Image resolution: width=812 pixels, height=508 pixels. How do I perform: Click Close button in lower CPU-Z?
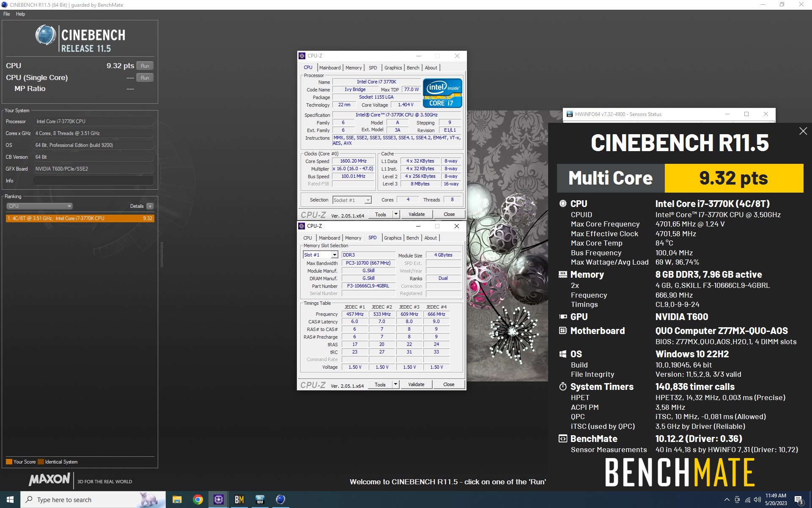point(449,385)
